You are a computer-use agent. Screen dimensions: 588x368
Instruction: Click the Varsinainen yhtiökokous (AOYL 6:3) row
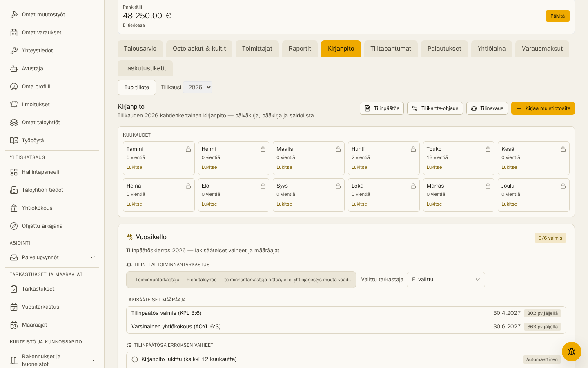click(x=346, y=327)
